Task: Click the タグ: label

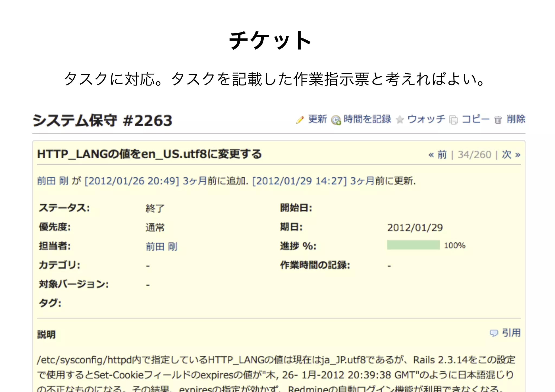Action: (x=50, y=303)
